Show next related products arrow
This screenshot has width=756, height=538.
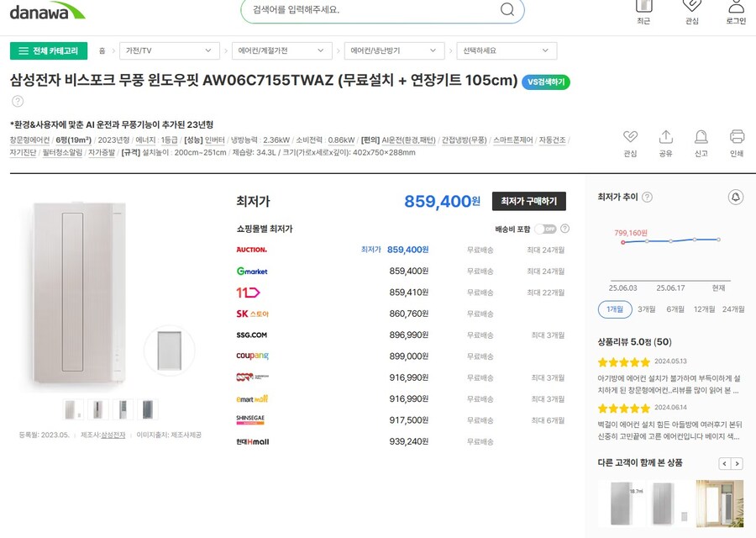pos(737,464)
